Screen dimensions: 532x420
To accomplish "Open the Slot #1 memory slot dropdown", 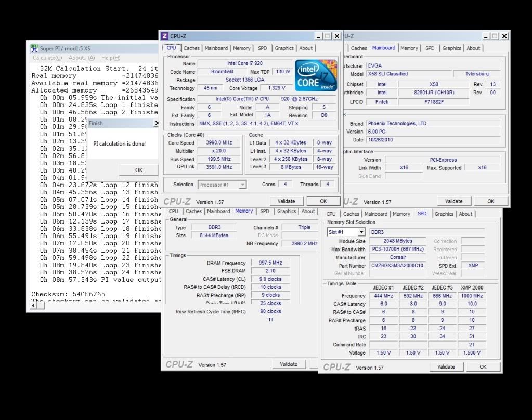I will coord(346,232).
